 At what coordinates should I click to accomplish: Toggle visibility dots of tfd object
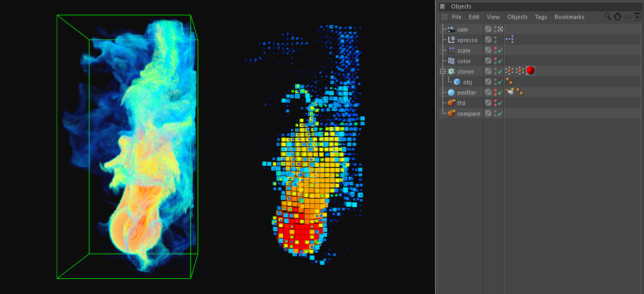click(x=495, y=103)
